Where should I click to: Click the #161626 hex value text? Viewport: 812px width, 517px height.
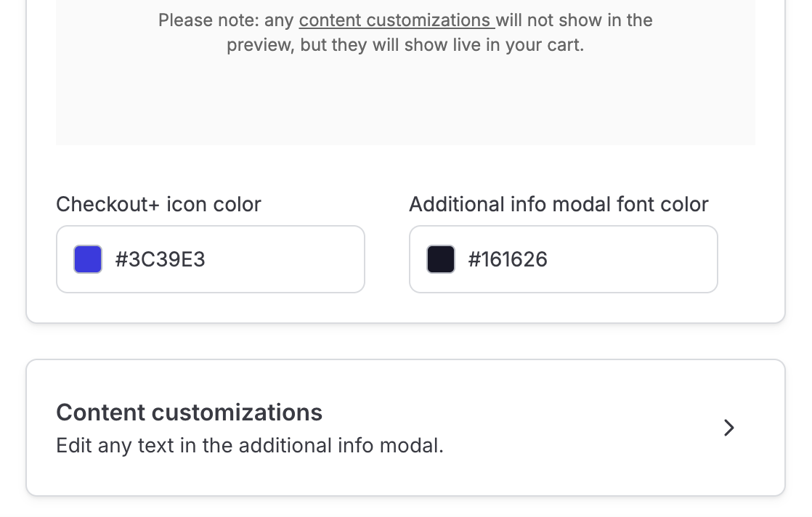coord(508,259)
